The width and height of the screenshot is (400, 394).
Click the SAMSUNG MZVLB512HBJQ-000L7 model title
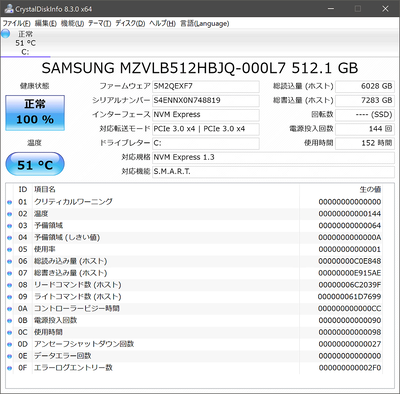pyautogui.click(x=200, y=68)
